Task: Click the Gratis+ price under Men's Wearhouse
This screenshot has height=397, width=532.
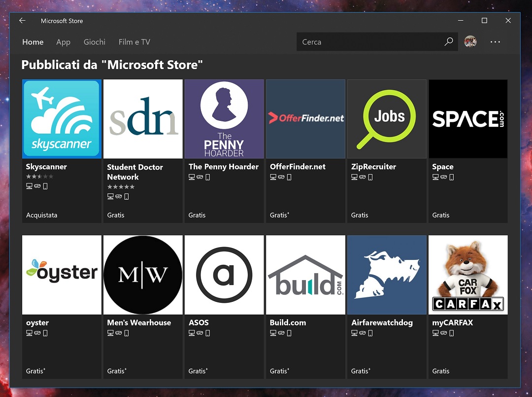Action: (x=117, y=371)
